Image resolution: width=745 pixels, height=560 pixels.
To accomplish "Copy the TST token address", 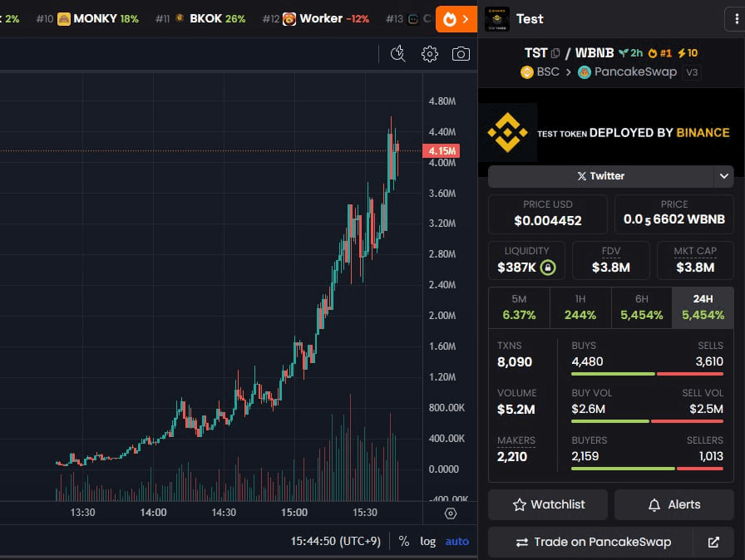I will click(x=555, y=53).
